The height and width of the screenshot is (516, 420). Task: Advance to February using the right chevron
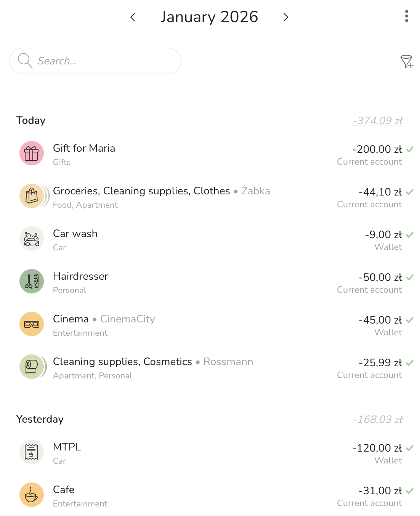coord(285,17)
